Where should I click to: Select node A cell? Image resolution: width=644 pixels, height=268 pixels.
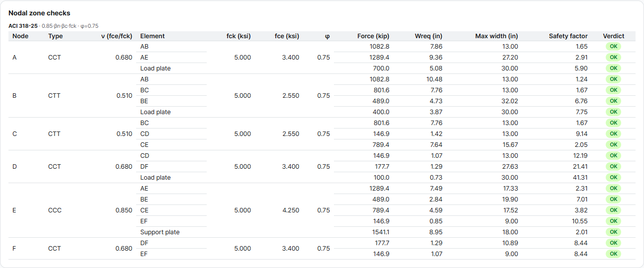tap(14, 58)
